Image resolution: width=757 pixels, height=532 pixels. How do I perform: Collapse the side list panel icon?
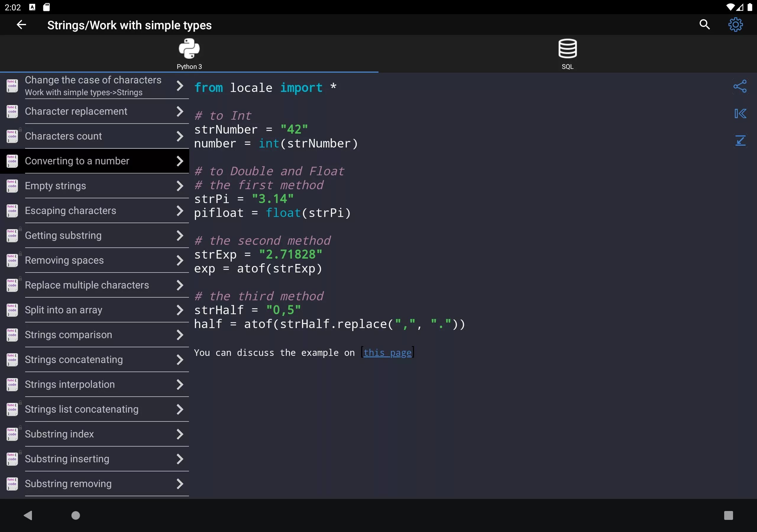[740, 114]
